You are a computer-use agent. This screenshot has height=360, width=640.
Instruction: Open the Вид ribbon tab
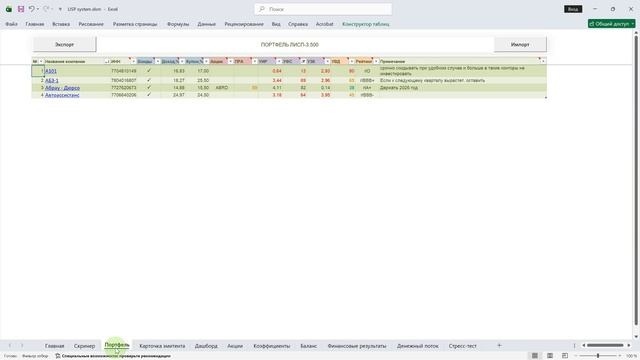(276, 24)
